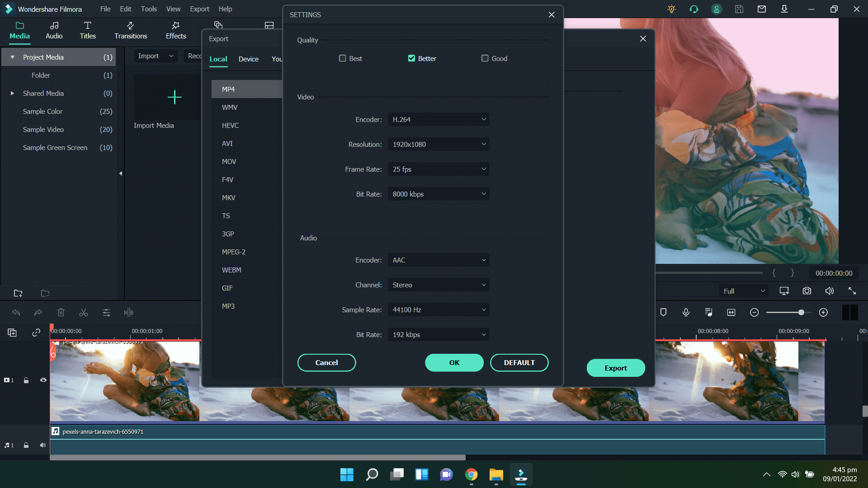This screenshot has height=488, width=868.
Task: Click the zoom in icon on timeline
Action: [x=823, y=312]
